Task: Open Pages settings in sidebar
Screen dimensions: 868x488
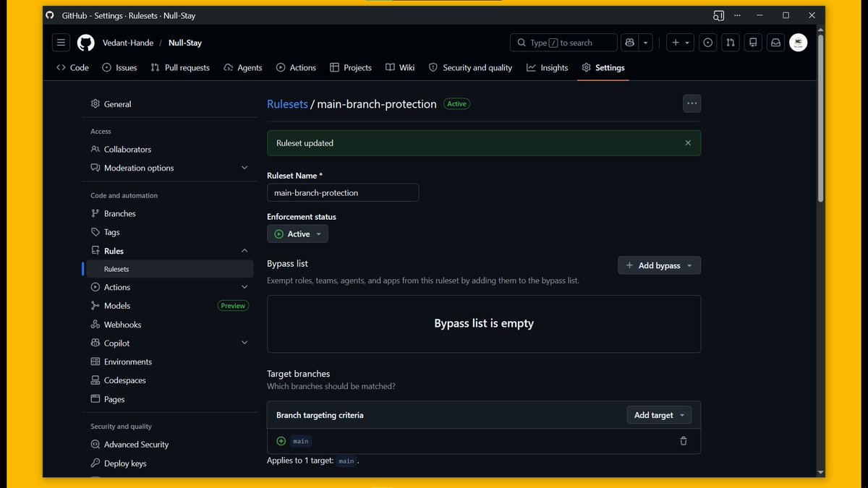Action: 169,399
